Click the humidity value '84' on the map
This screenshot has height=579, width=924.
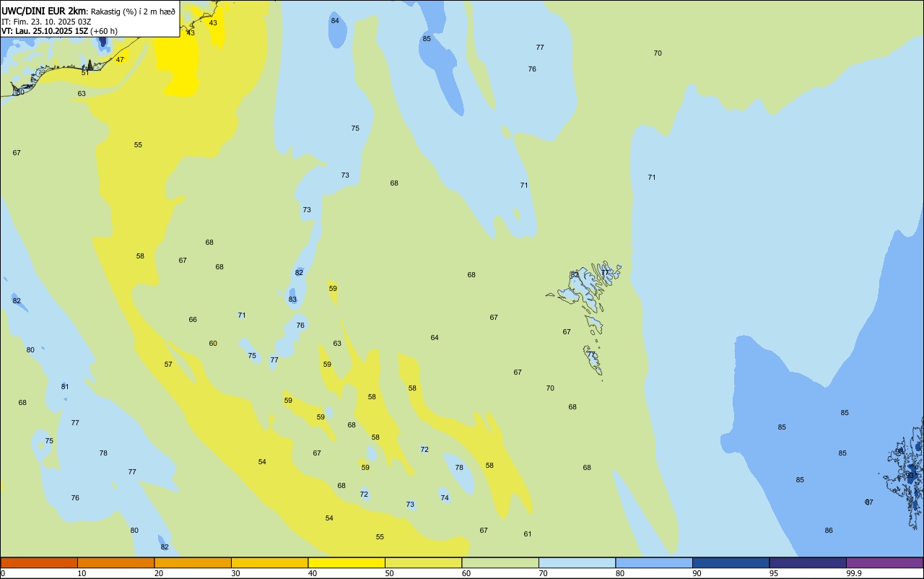click(x=335, y=20)
